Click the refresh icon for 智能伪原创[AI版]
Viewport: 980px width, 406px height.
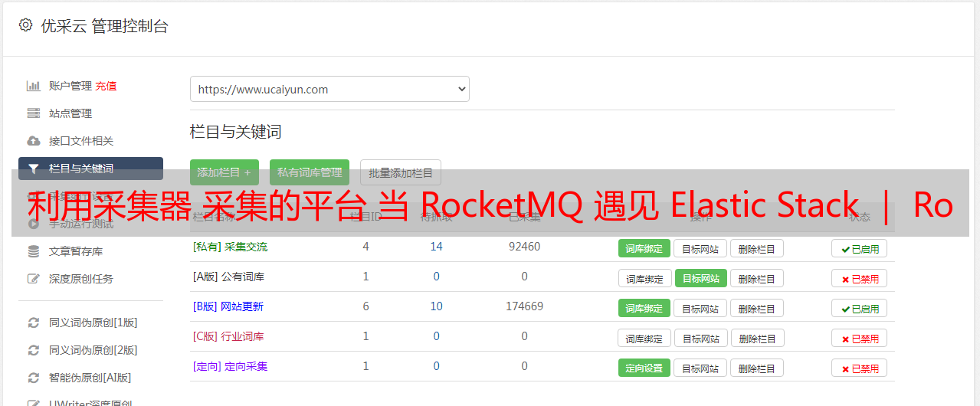(33, 378)
